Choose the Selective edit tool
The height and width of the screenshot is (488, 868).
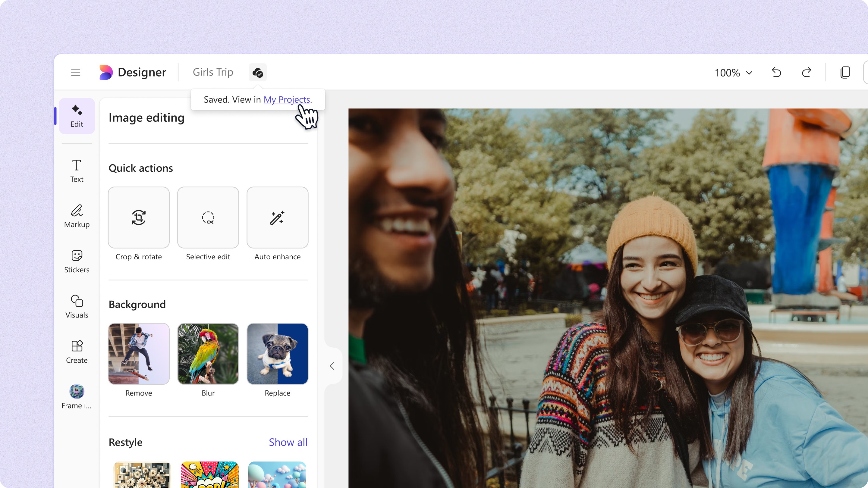point(208,217)
